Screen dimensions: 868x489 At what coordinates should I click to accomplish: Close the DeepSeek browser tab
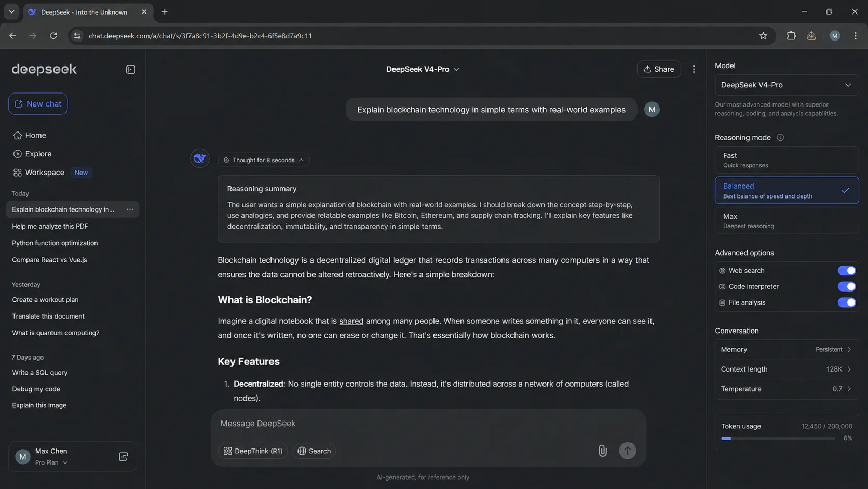point(144,12)
